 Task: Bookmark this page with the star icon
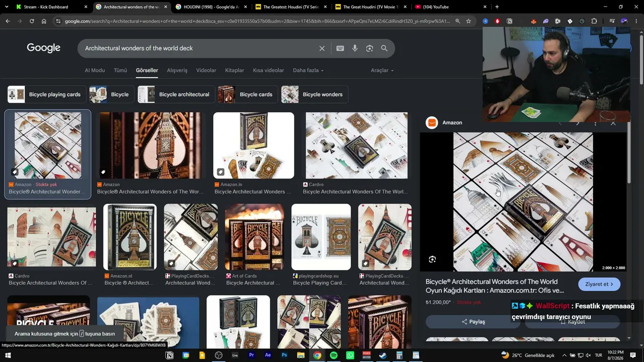(x=468, y=21)
